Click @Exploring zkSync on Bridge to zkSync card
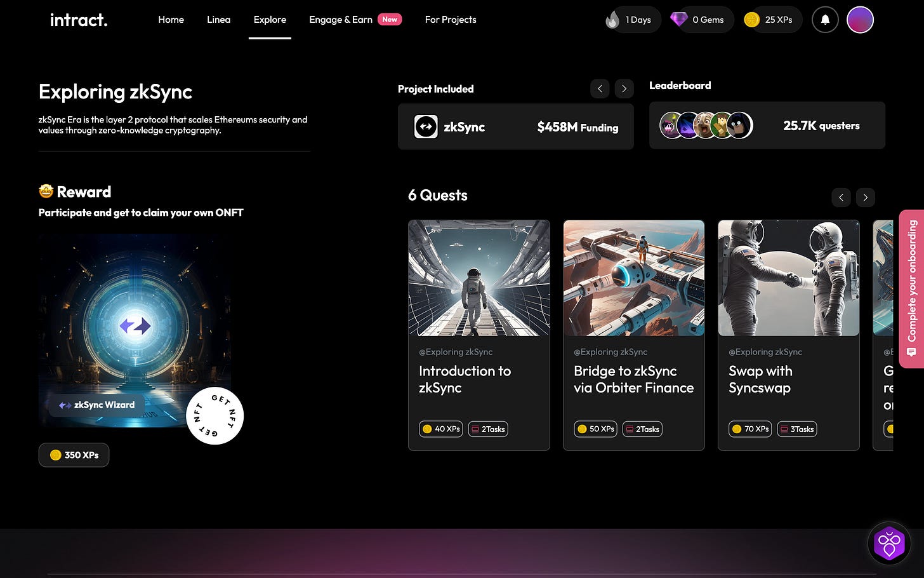This screenshot has width=924, height=578. pyautogui.click(x=610, y=352)
